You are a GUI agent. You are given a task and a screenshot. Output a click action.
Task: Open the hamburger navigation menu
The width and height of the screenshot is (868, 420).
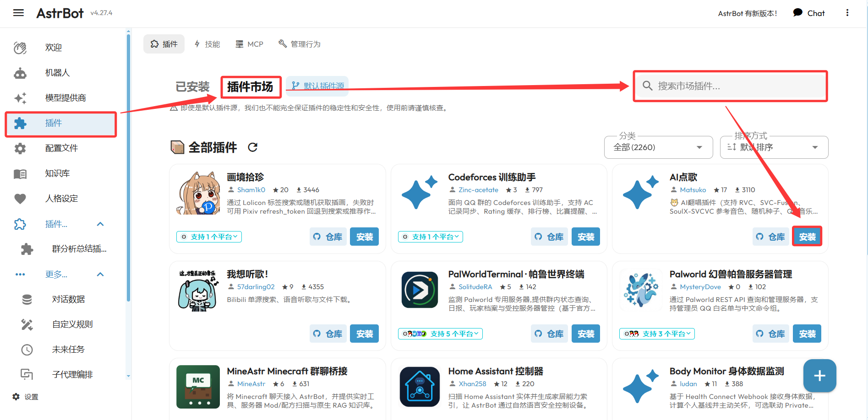(x=18, y=13)
